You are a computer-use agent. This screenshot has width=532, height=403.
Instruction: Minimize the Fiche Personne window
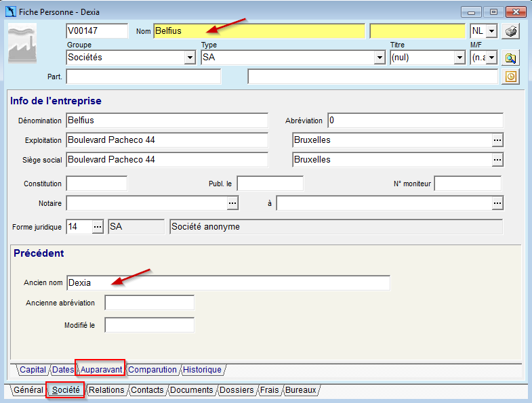[x=471, y=12]
